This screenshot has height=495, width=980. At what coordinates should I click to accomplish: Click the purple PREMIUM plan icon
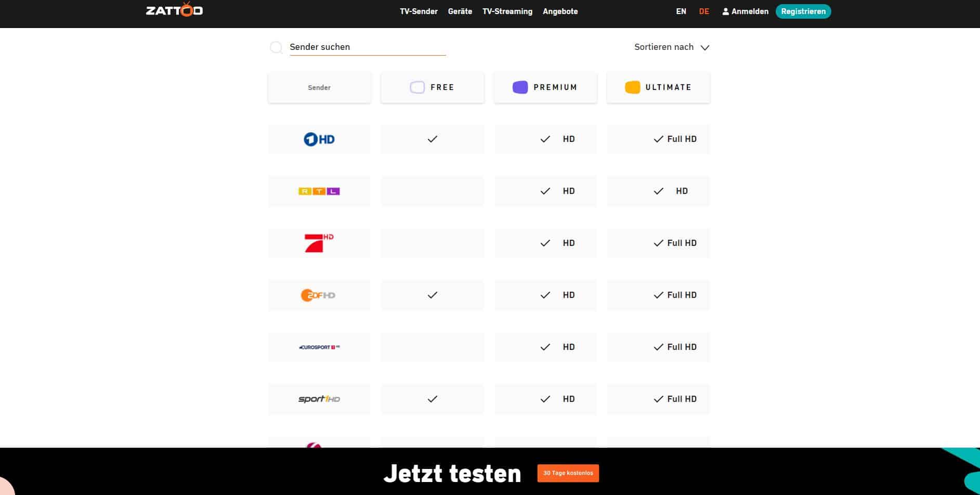click(x=520, y=87)
